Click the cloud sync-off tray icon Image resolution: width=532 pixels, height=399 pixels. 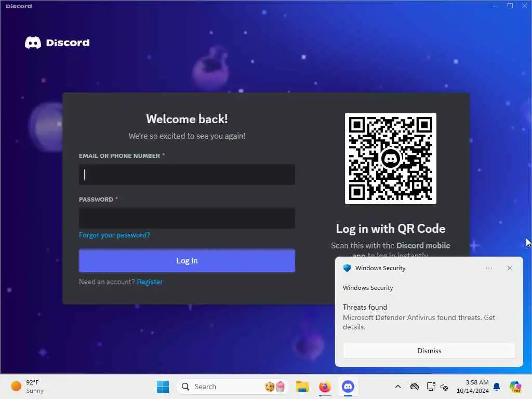pos(414,387)
